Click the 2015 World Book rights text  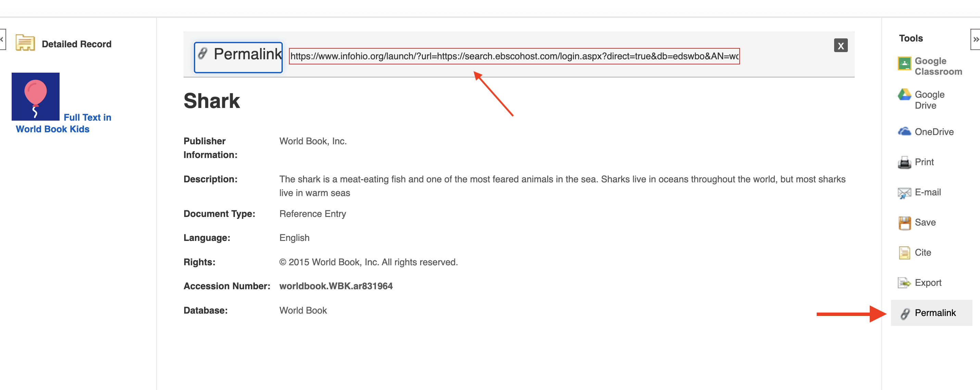tap(368, 262)
